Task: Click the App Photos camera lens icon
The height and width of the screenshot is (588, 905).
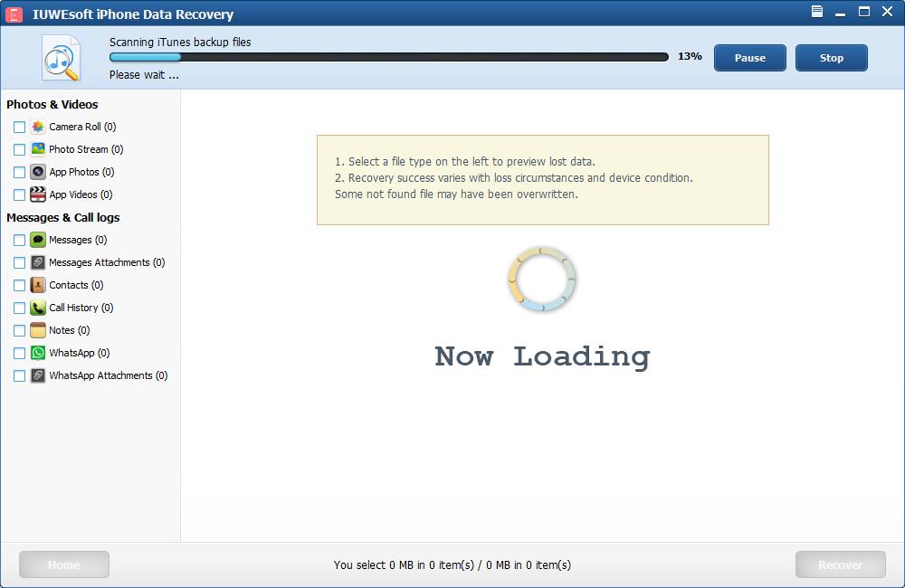Action: [x=37, y=172]
